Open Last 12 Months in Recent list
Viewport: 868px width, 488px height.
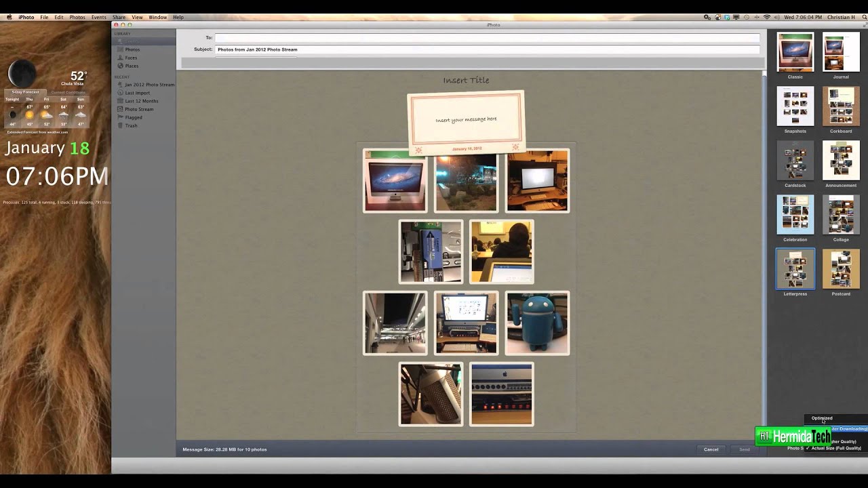coord(141,101)
